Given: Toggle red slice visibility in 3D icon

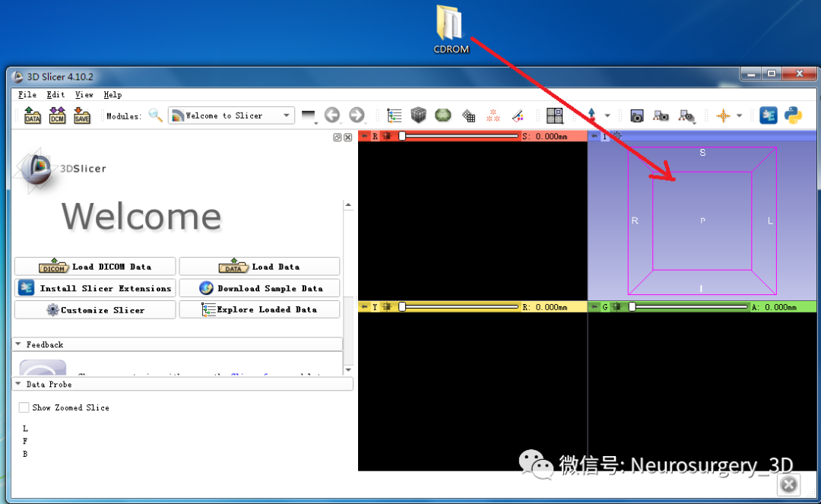Looking at the screenshot, I should [x=388, y=136].
